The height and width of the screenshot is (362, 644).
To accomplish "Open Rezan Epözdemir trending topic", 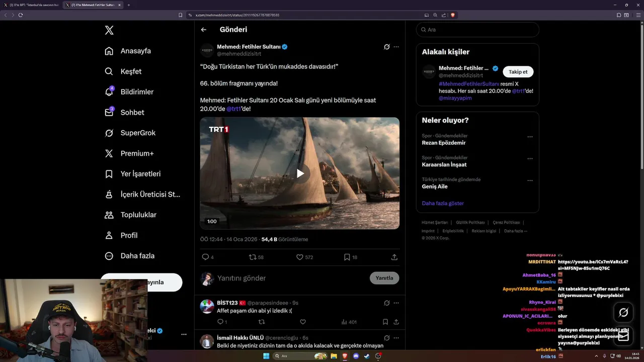I will (x=444, y=143).
